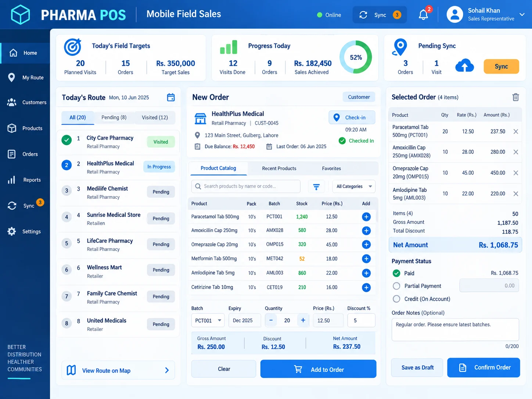Viewport: 532px width, 399px height.
Task: Select the Paid payment option
Action: click(396, 273)
